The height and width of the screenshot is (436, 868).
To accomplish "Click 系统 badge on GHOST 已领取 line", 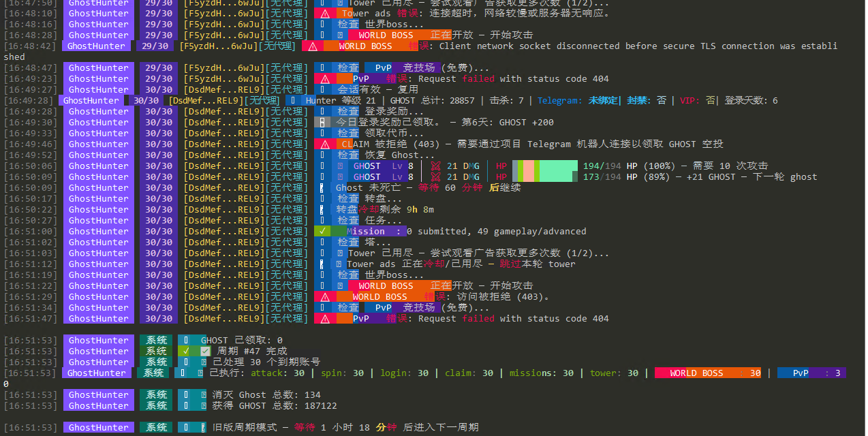I will [157, 341].
